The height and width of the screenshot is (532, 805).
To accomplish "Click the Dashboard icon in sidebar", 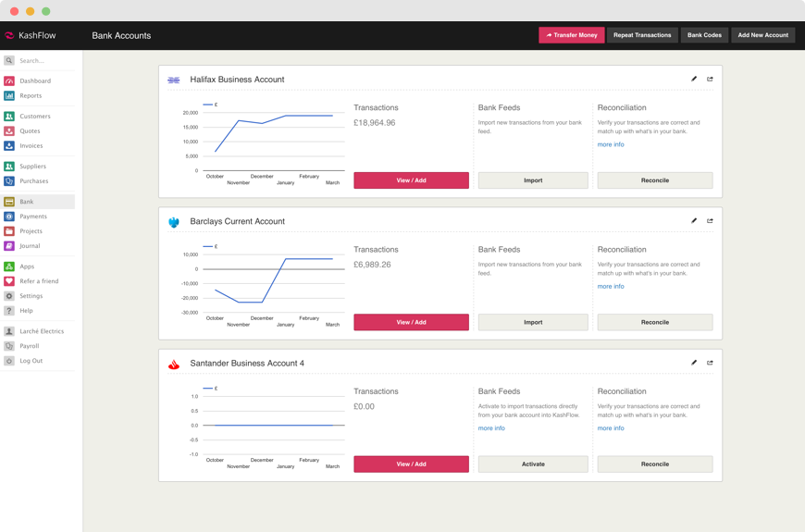I will pyautogui.click(x=9, y=81).
